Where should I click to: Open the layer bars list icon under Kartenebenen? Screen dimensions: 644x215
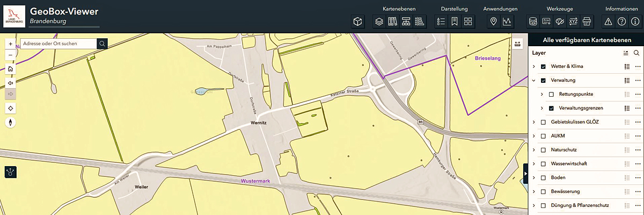pos(420,21)
